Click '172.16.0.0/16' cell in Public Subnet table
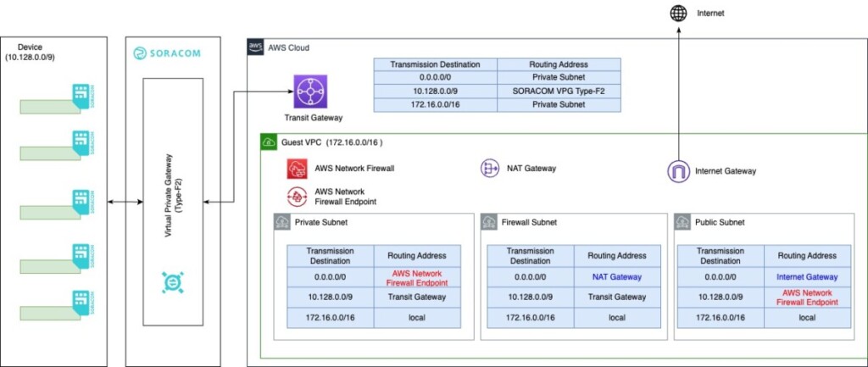Image resolution: width=868 pixels, height=367 pixels. [721, 318]
